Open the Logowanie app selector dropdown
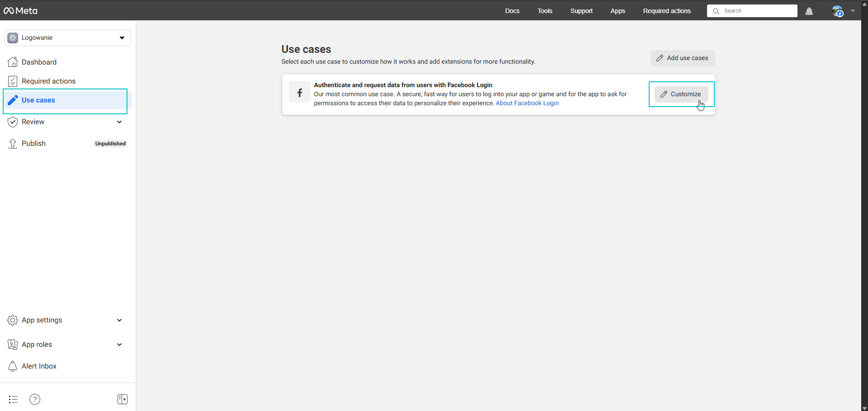 click(x=68, y=38)
